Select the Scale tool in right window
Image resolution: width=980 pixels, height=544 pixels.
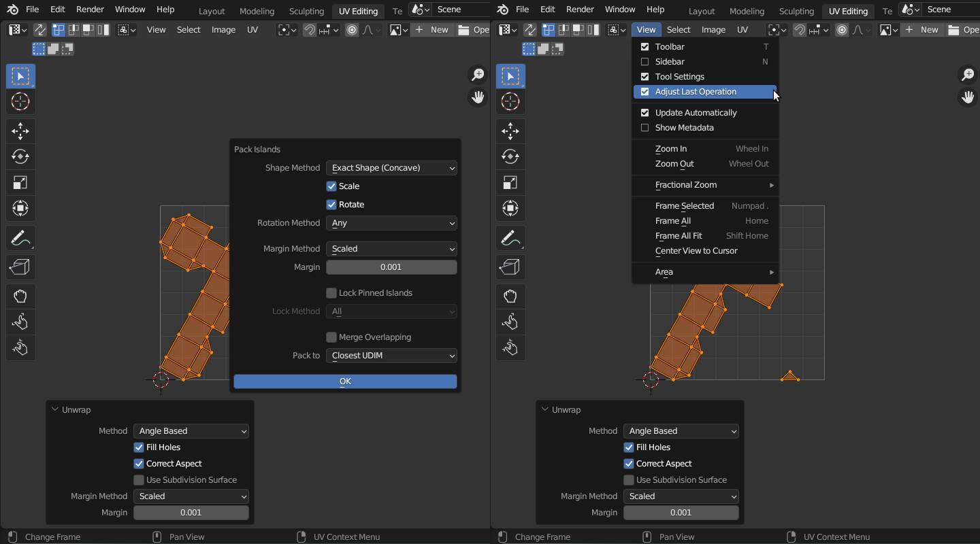(510, 183)
